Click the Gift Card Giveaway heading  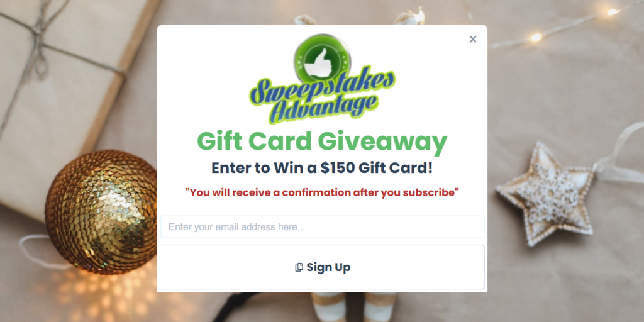[322, 142]
